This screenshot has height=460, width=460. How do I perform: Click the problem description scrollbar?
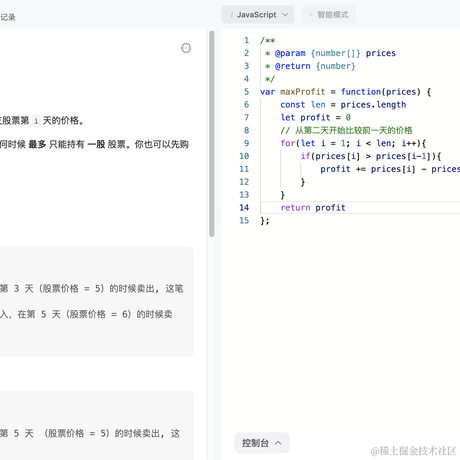(212, 134)
